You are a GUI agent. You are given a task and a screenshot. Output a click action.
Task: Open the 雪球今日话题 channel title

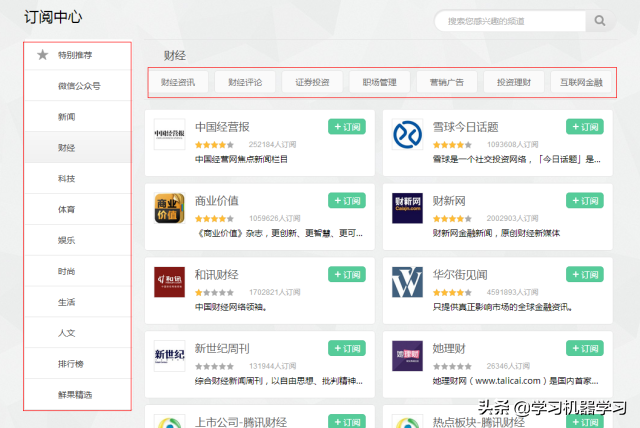(x=466, y=127)
